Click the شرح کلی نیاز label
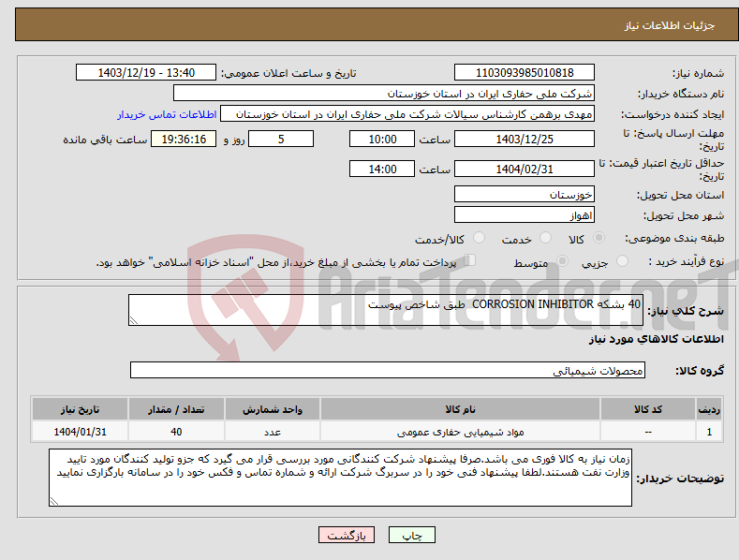739x560 pixels. tap(686, 311)
